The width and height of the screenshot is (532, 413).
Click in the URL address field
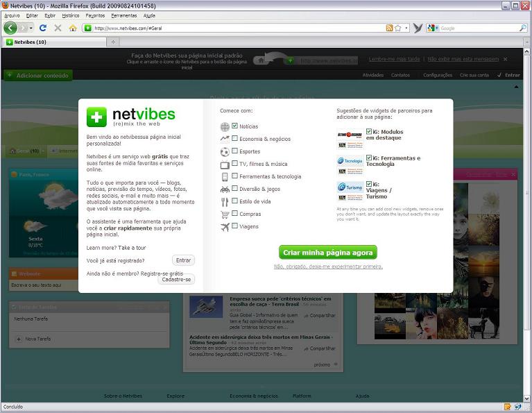coord(237,28)
